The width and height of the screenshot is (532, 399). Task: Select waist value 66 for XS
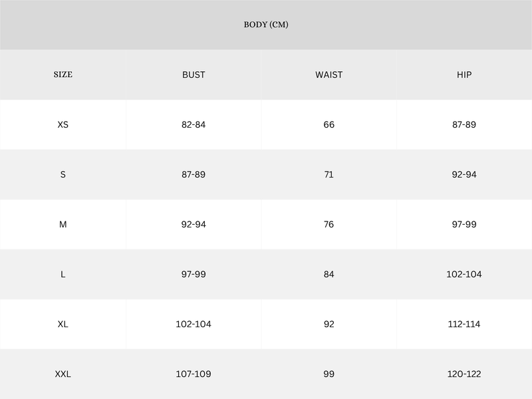pos(329,124)
